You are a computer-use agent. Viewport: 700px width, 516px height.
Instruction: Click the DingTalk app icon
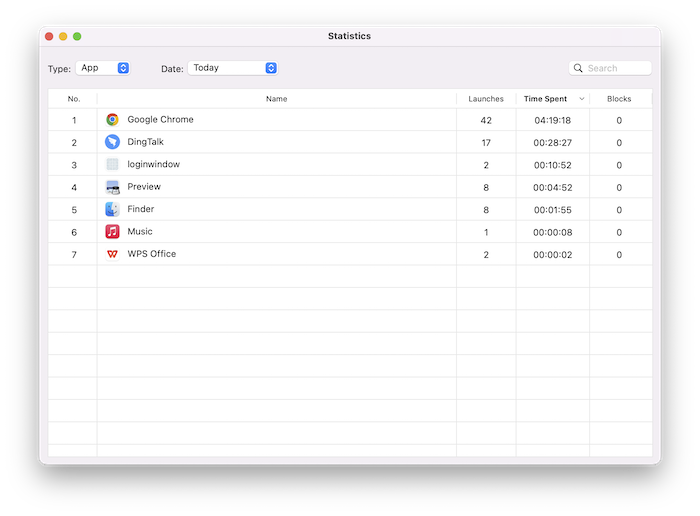point(112,142)
